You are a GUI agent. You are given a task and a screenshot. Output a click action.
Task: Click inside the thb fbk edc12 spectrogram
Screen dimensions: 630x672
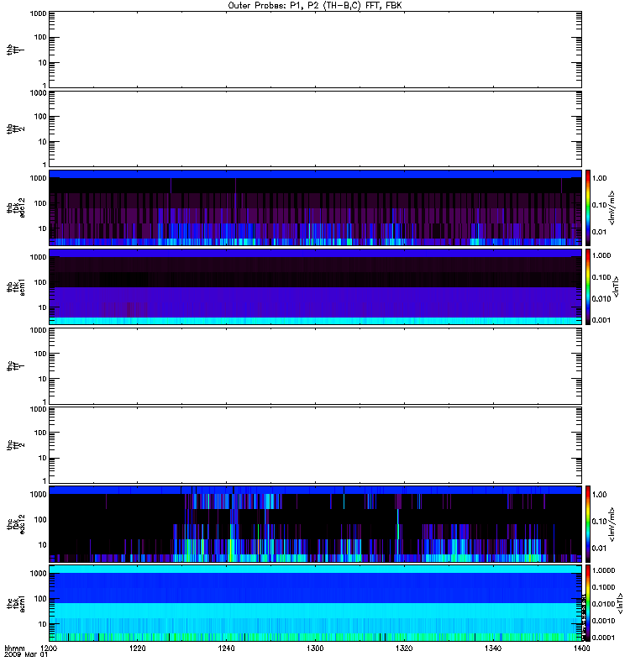[x=315, y=207]
